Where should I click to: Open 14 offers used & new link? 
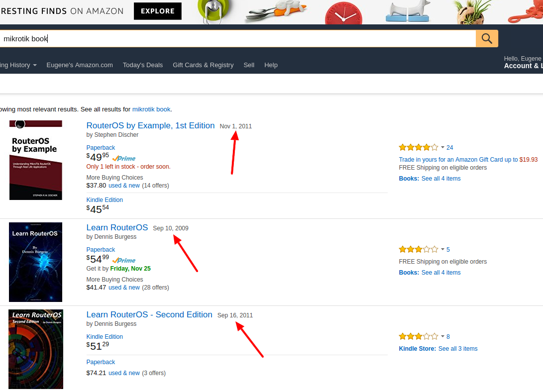point(124,186)
